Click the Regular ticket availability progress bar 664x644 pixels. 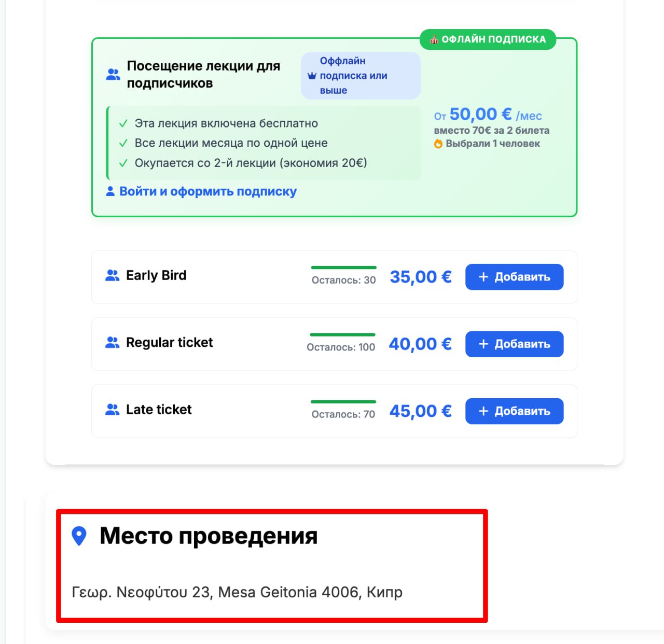click(342, 334)
